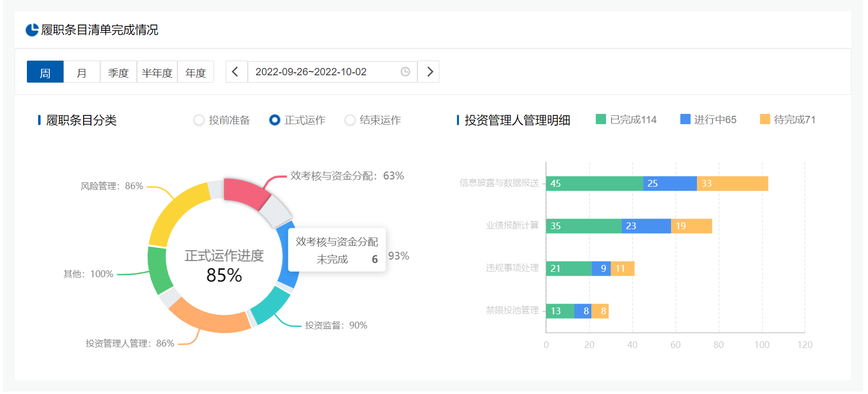Click the orange bar with 19 for 业绩报酬计算
This screenshot has width=868, height=394.
692,226
